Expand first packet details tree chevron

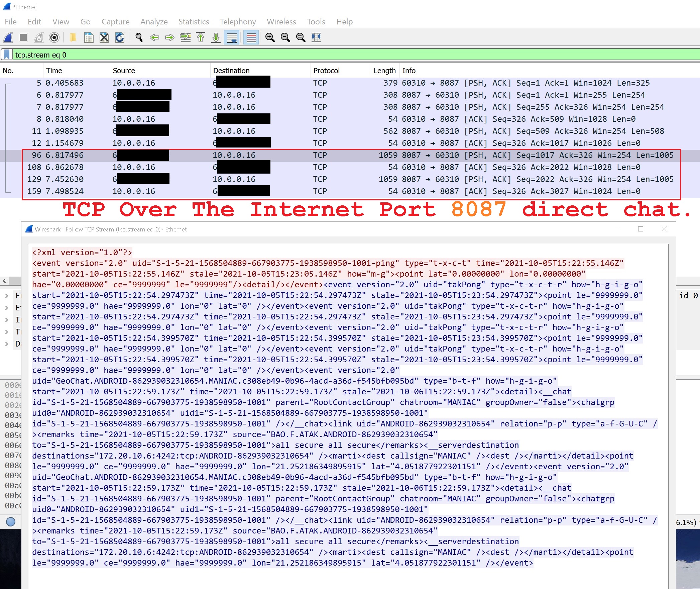7,296
